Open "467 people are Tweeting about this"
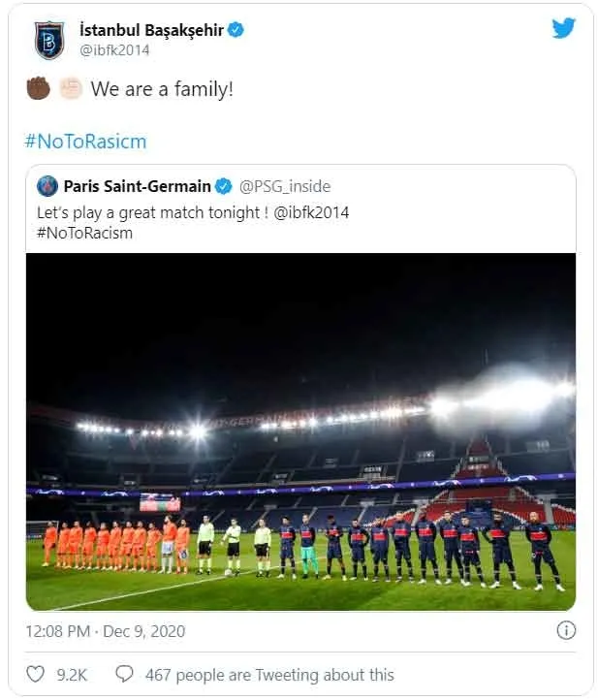This screenshot has height=700, width=598. click(269, 674)
